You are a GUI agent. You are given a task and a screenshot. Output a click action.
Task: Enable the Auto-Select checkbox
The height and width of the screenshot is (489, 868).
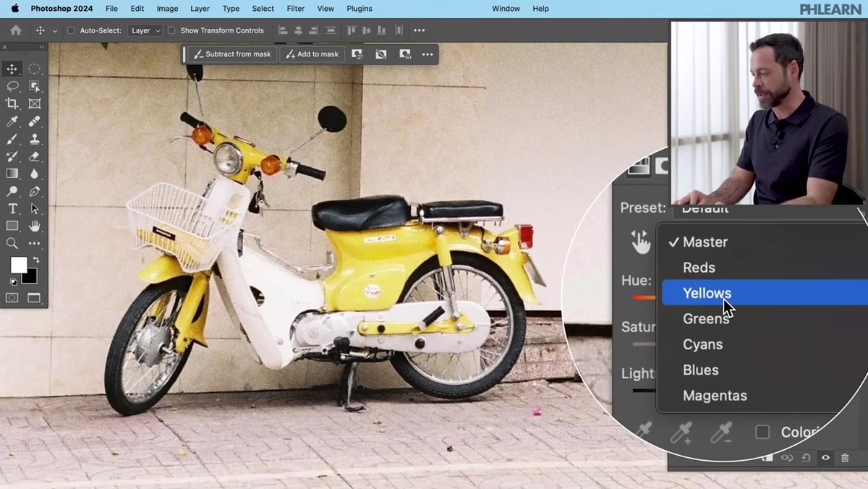(71, 30)
